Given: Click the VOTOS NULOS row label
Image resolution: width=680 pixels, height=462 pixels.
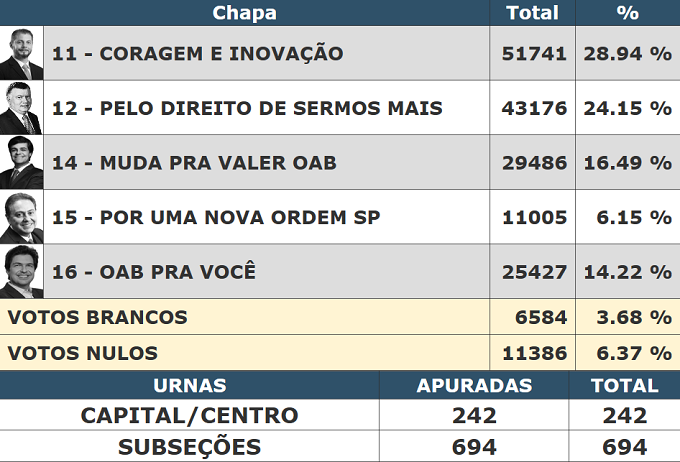Looking at the screenshot, I should [83, 353].
